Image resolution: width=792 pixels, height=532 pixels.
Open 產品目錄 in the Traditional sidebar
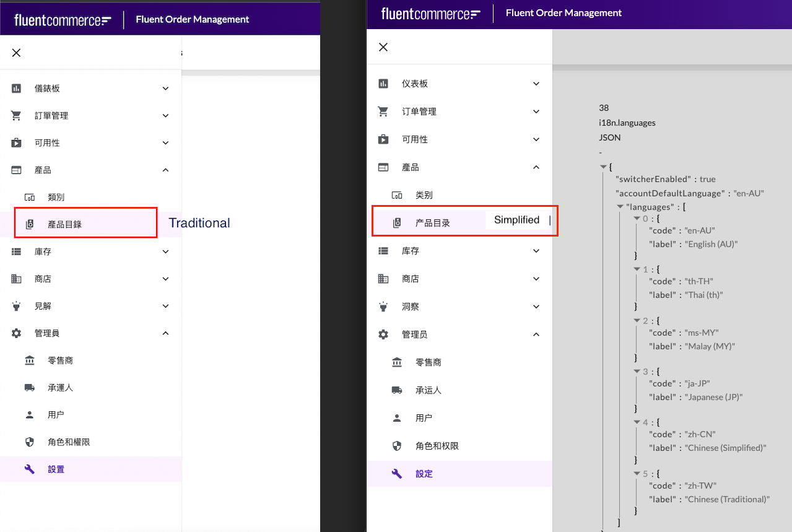coord(65,224)
